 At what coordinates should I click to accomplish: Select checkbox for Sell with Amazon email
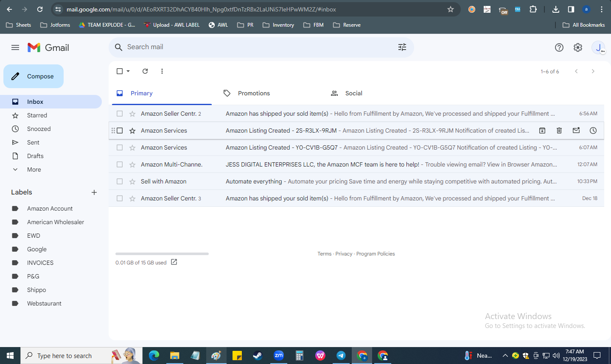pos(120,181)
